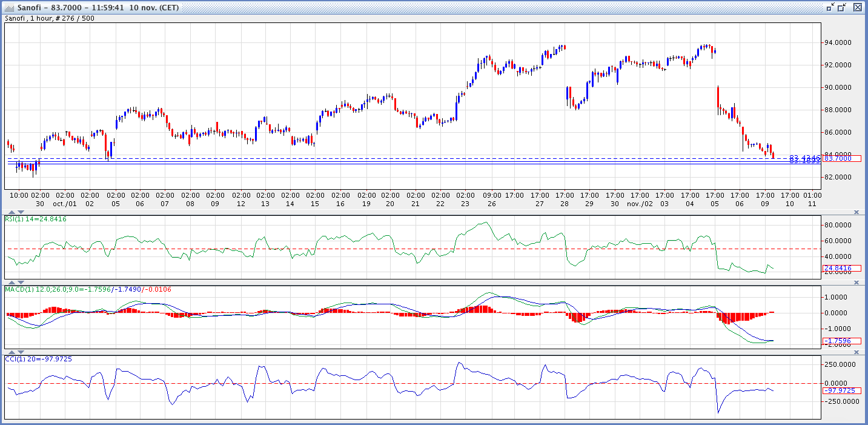Viewport: 868px width, 425px height.
Task: Click the 24.8416 RSI value tag
Action: tap(841, 268)
